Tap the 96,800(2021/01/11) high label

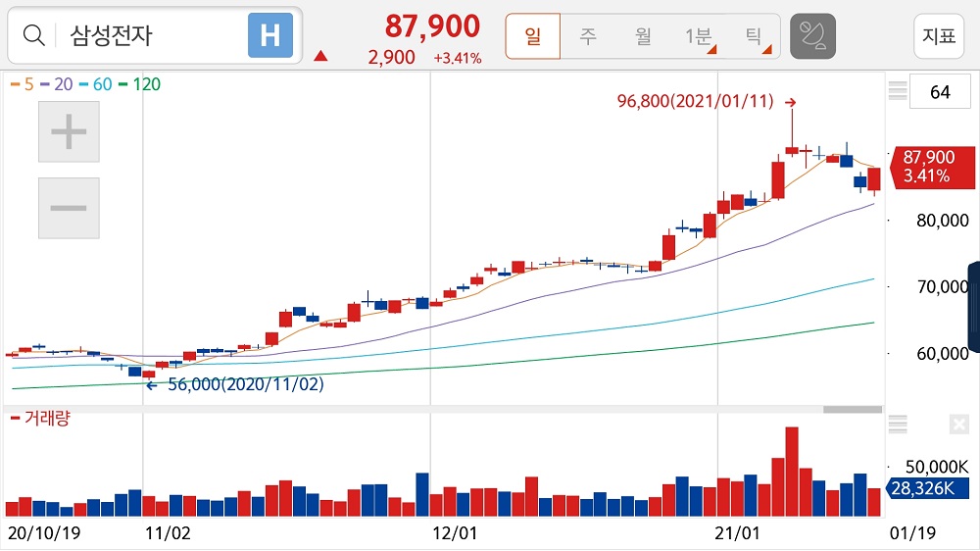pyautogui.click(x=695, y=101)
